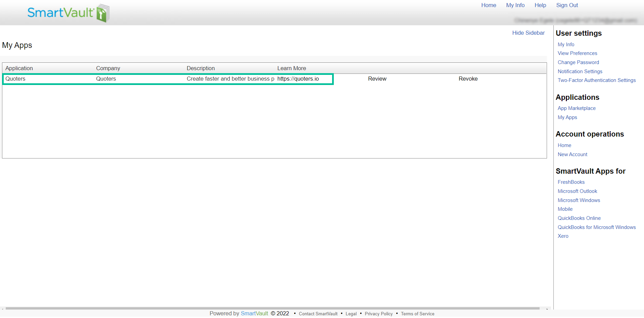Open Change Password

click(578, 62)
